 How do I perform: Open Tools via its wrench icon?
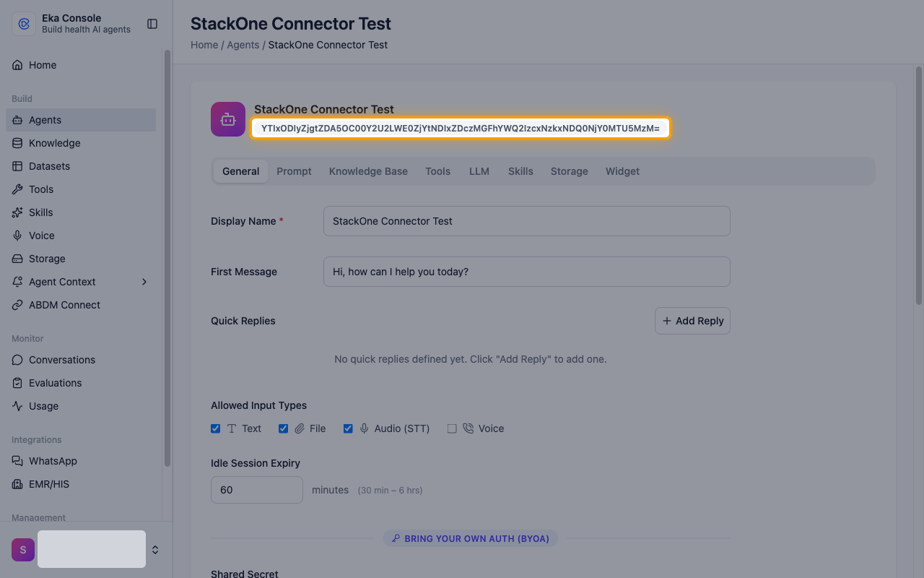[x=17, y=189]
